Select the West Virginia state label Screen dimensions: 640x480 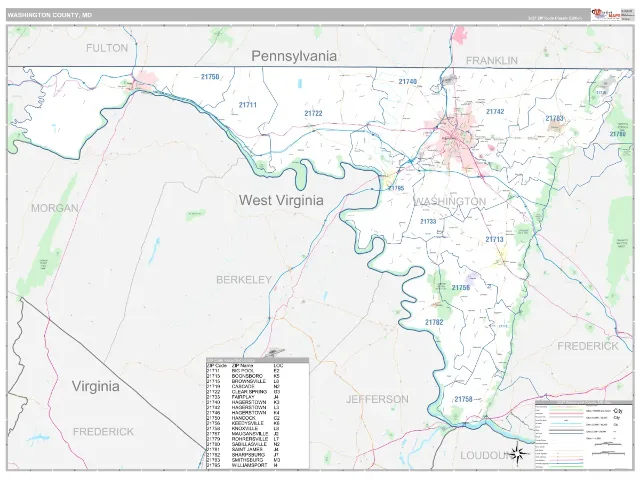(281, 200)
